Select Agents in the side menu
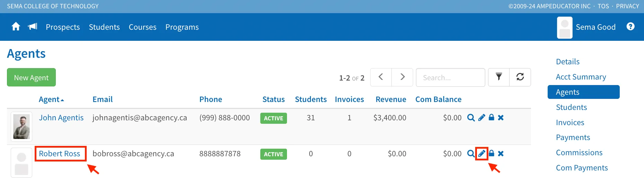Screen dimensions: 644x186 click(x=583, y=92)
